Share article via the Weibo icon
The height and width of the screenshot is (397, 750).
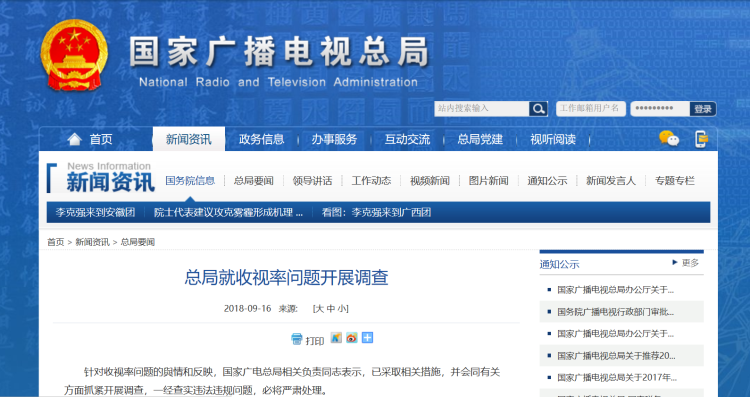point(352,338)
